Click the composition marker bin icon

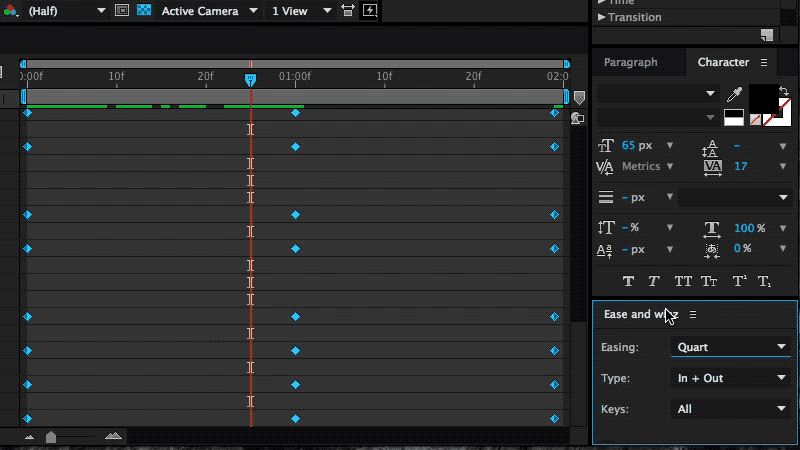[579, 97]
